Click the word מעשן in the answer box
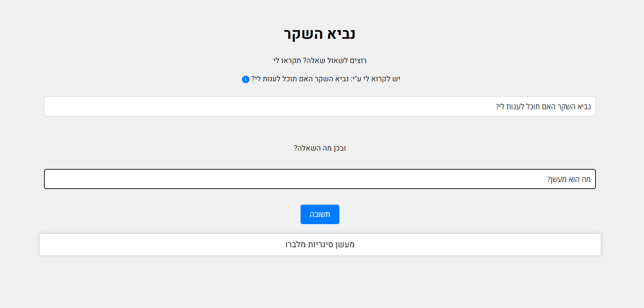The image size is (644, 308). click(x=345, y=245)
